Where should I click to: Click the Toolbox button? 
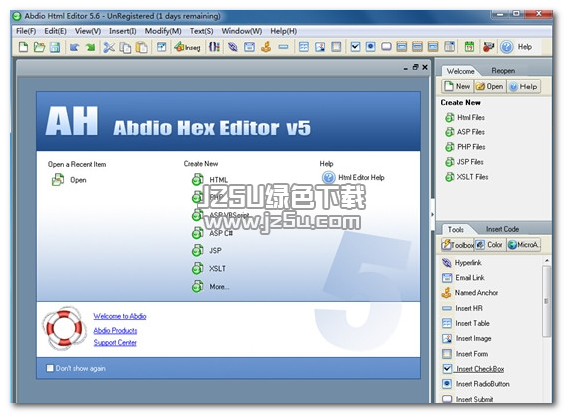pos(458,245)
